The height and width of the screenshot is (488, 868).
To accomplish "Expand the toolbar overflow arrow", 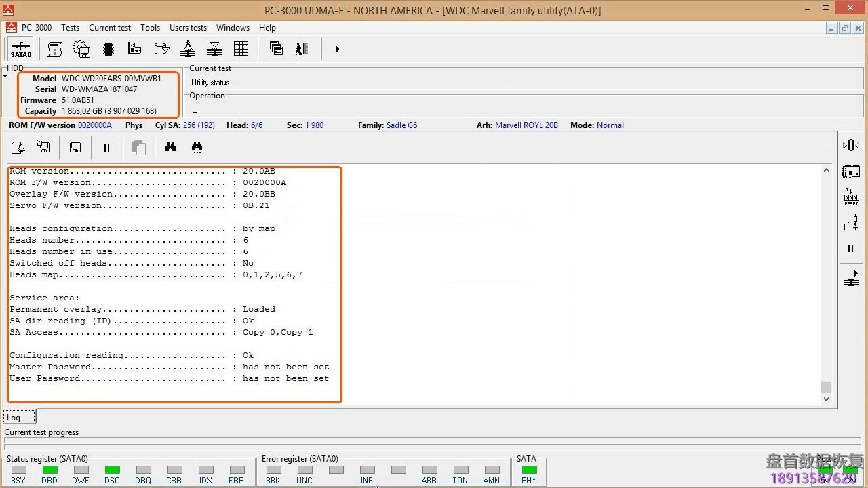I will click(x=337, y=49).
